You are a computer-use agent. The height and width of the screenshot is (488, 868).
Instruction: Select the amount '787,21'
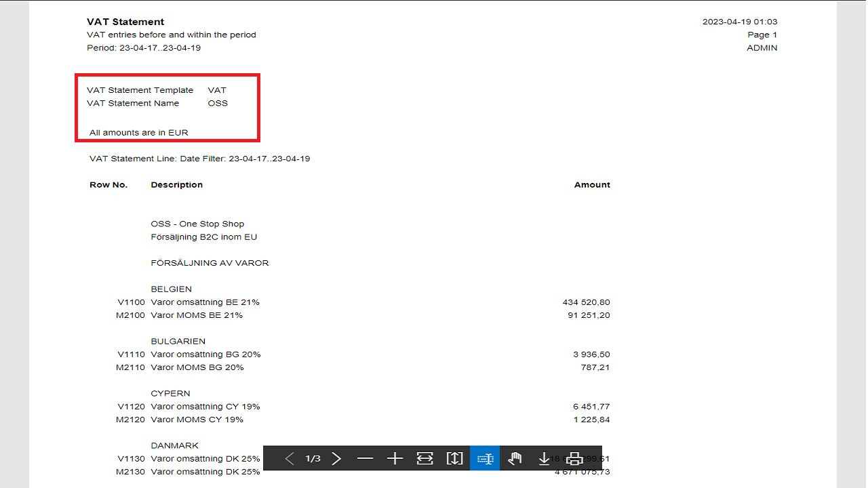pyautogui.click(x=596, y=367)
